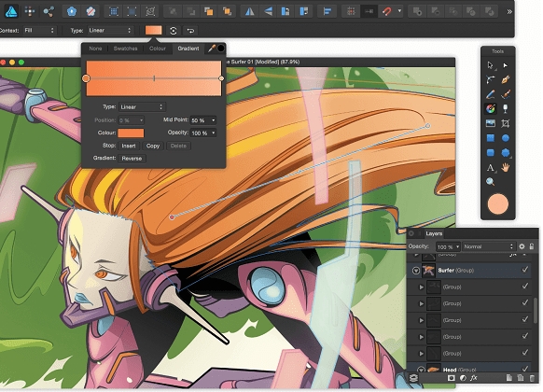Screen dimensions: 543x392
Task: Collapse the Surfer group disclosure arrow
Action: tap(416, 270)
